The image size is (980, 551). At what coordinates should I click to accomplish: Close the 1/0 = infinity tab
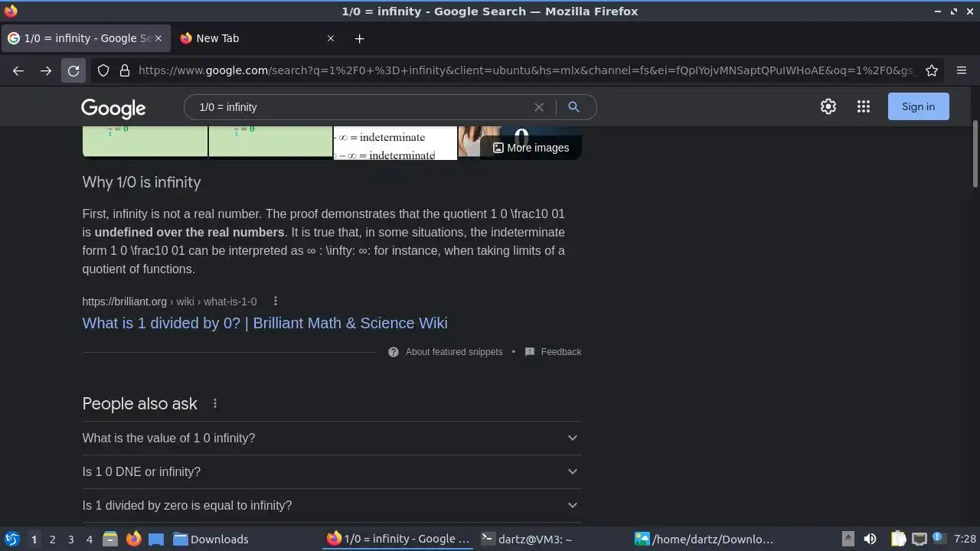click(158, 38)
